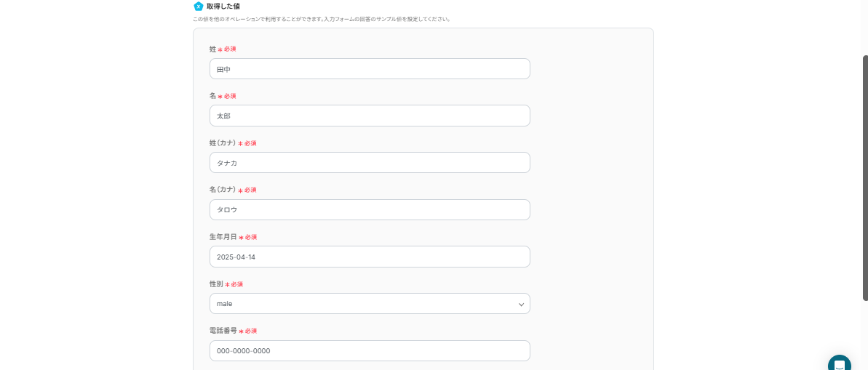Click the 電話番号 field label
The height and width of the screenshot is (370, 868).
point(223,331)
